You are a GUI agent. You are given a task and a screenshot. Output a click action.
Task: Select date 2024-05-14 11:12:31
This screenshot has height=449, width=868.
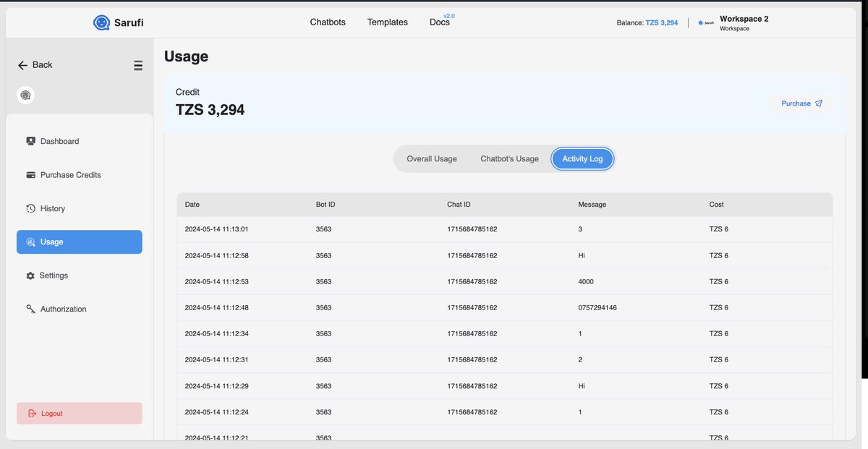218,360
